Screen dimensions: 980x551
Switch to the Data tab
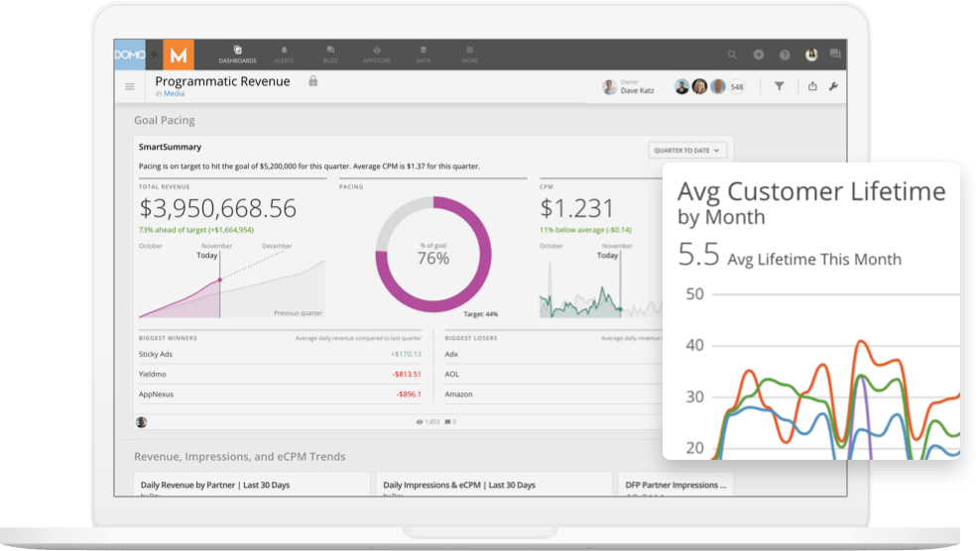pyautogui.click(x=424, y=54)
